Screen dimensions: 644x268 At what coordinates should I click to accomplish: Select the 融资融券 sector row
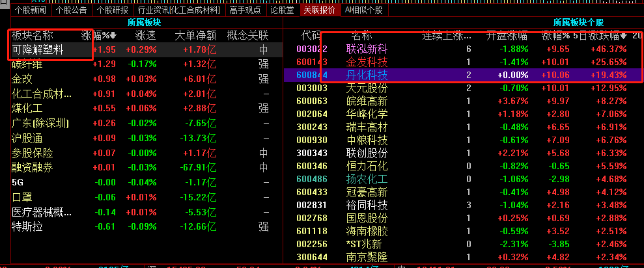pyautogui.click(x=147, y=167)
